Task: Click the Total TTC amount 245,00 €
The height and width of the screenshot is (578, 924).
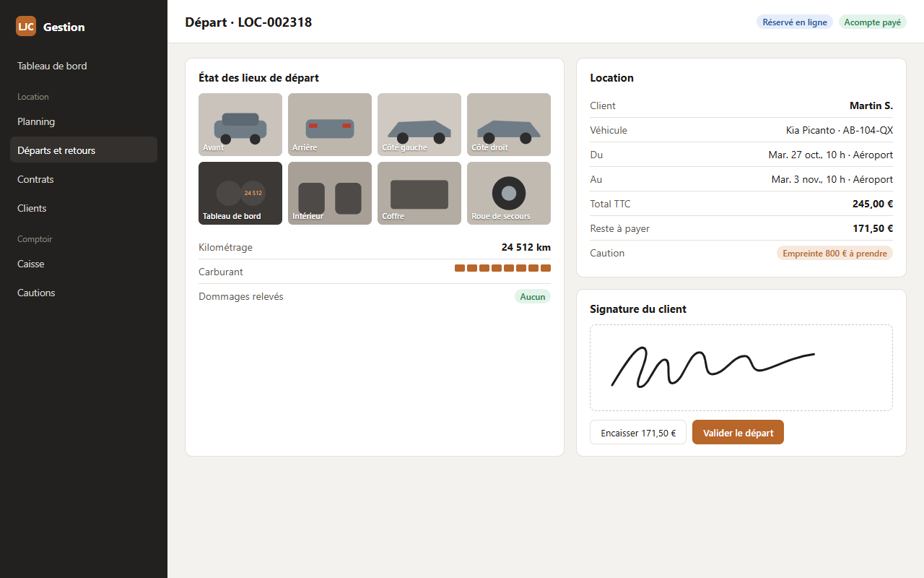Action: [873, 204]
